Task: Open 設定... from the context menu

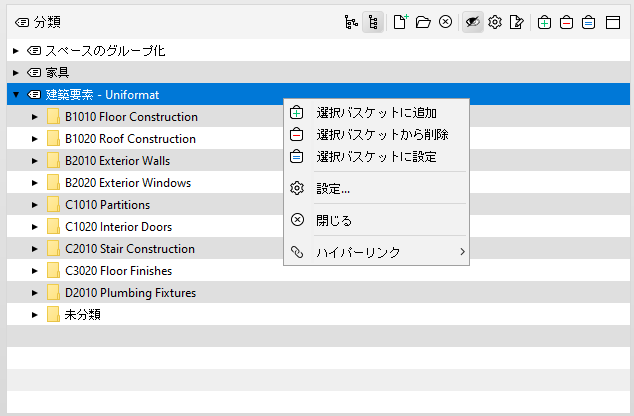Action: click(x=376, y=188)
